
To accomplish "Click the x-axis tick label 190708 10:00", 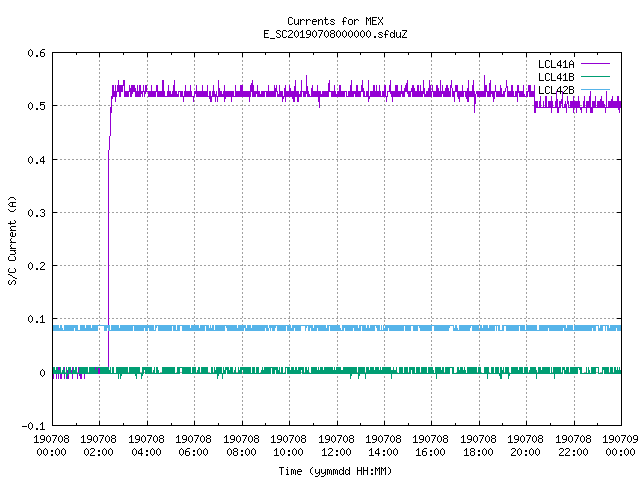I will tap(288, 446).
